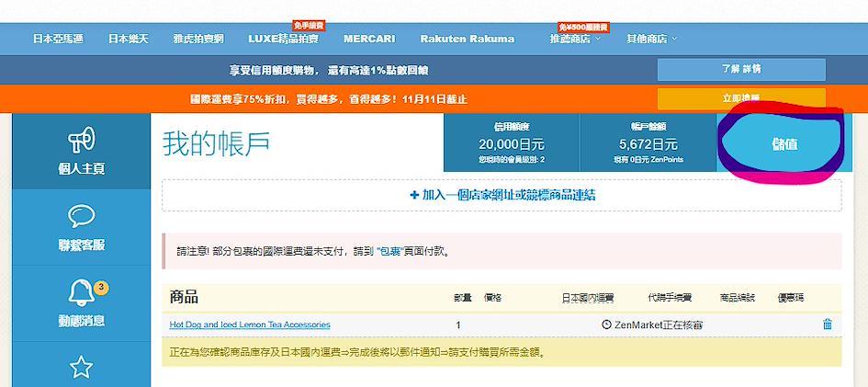The image size is (868, 387).
Task: Expand the 推薦商店 dropdown
Action: point(575,39)
